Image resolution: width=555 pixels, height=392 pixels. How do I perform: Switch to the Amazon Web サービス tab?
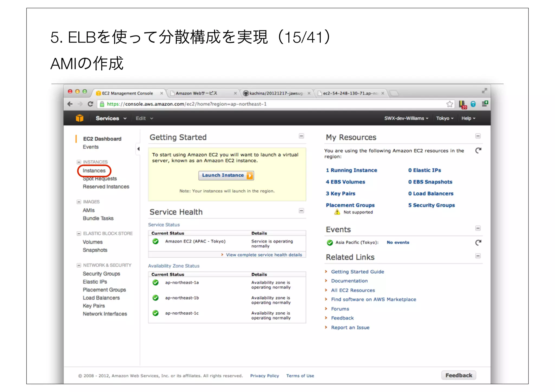pyautogui.click(x=196, y=93)
